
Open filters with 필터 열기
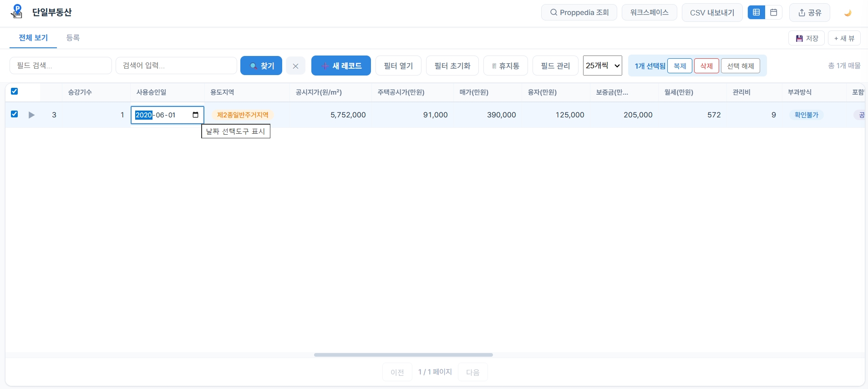coord(398,66)
